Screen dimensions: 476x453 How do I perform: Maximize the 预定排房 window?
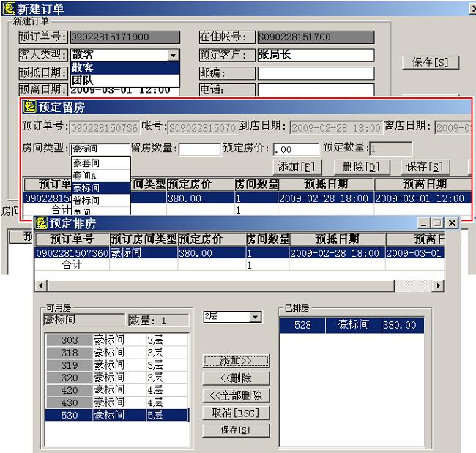[x=437, y=222]
